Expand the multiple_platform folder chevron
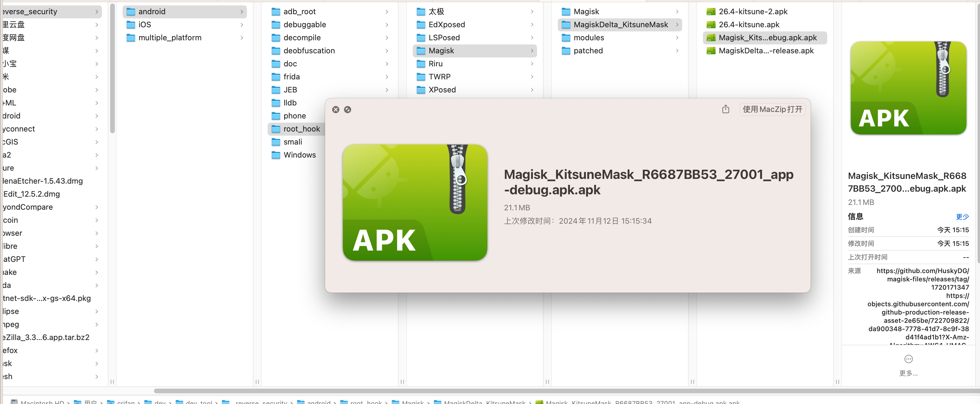The height and width of the screenshot is (404, 980). point(242,38)
